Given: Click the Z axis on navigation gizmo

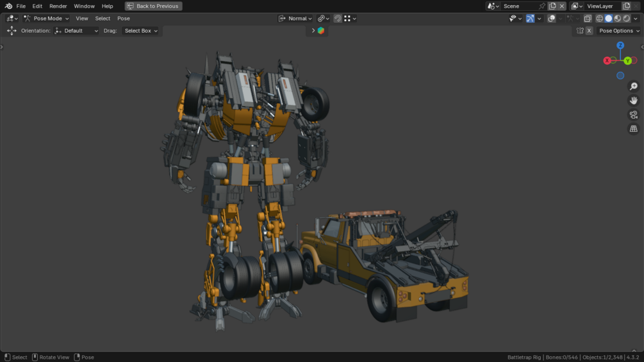Looking at the screenshot, I should (x=620, y=45).
